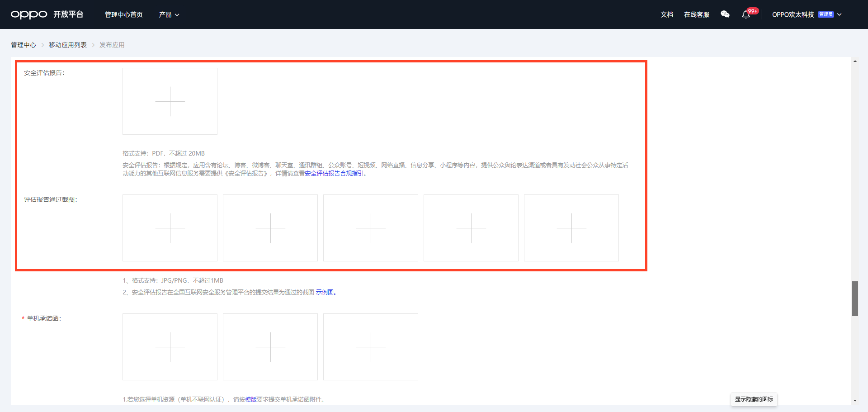Add third 评估报告通过截图 image
The image size is (868, 412).
(x=371, y=228)
